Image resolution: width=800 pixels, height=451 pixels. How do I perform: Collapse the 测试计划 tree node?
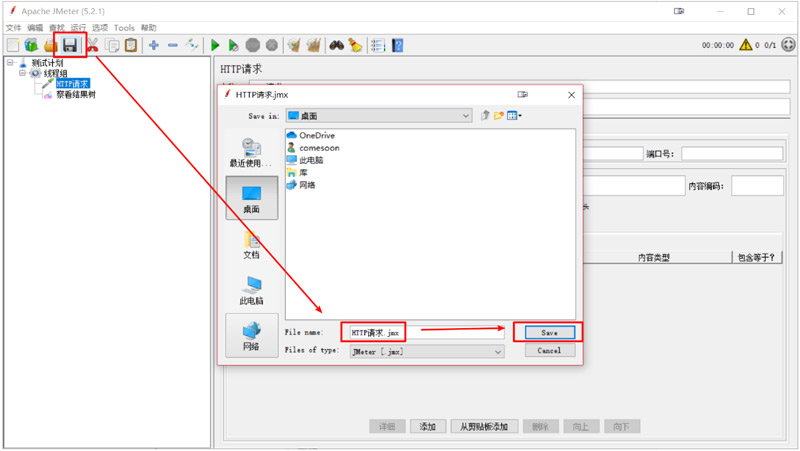(10, 63)
